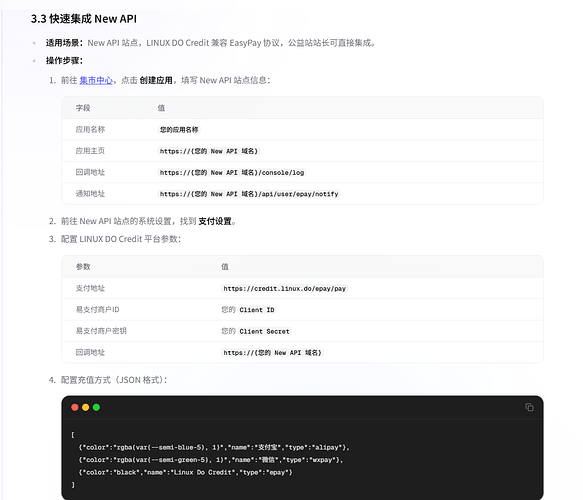Viewport: 583px width, 500px height.
Task: Click the 易支付商户密钥 parameter label
Action: [x=101, y=331]
